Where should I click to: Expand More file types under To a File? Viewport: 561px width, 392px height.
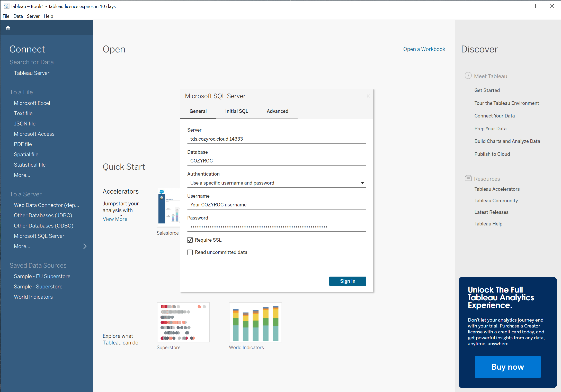click(x=22, y=175)
